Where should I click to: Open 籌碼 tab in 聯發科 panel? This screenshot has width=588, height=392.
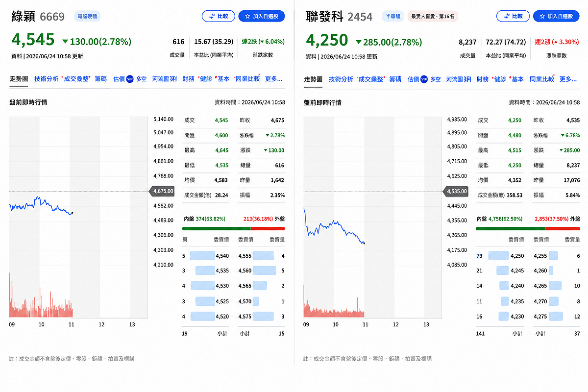pyautogui.click(x=395, y=79)
